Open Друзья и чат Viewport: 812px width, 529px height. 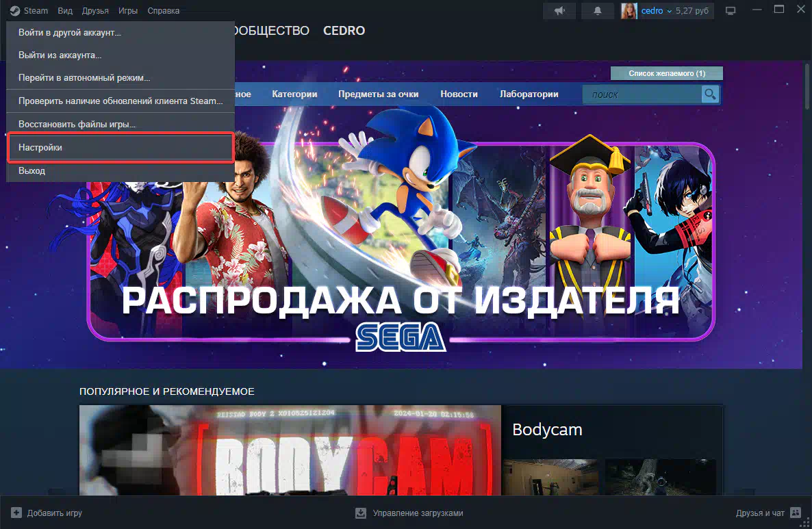760,513
